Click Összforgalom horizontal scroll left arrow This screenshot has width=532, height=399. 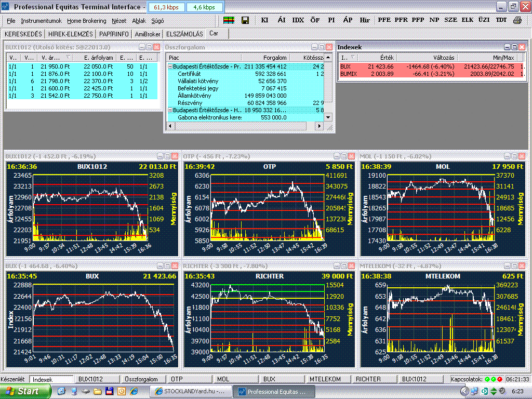(170, 126)
